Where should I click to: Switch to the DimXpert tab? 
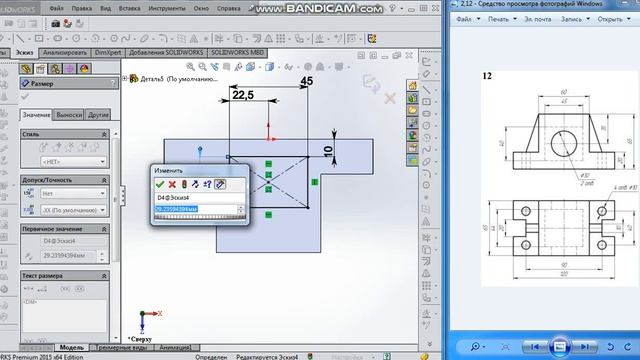(x=108, y=53)
